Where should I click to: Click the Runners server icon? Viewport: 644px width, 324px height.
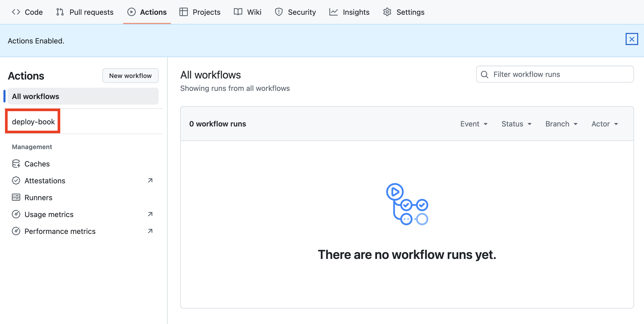click(16, 198)
